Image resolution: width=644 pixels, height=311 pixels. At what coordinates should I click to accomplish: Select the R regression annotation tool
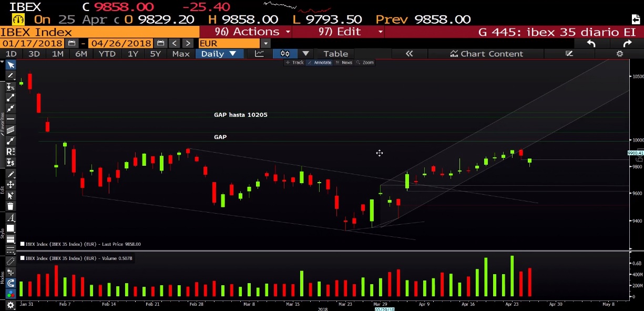click(11, 152)
